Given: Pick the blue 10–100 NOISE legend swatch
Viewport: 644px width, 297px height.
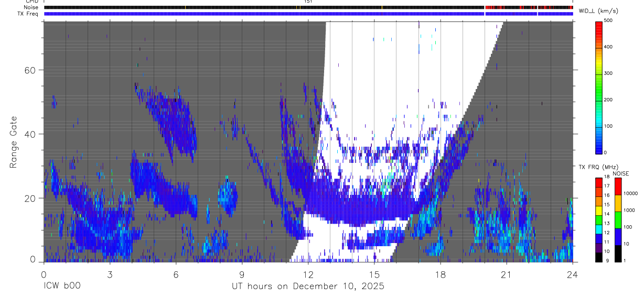Looking at the screenshot, I should pos(618,236).
